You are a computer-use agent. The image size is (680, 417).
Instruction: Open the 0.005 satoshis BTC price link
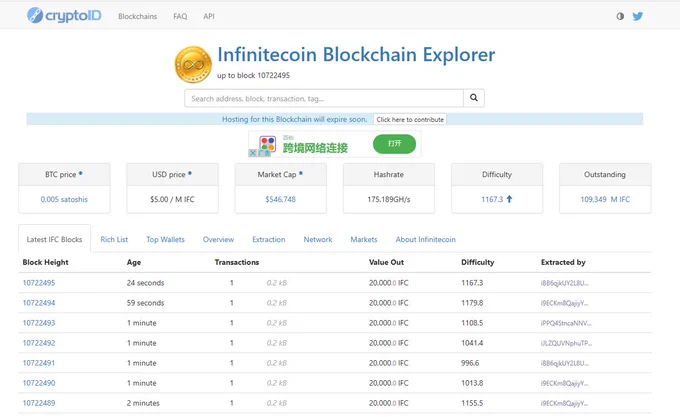64,199
